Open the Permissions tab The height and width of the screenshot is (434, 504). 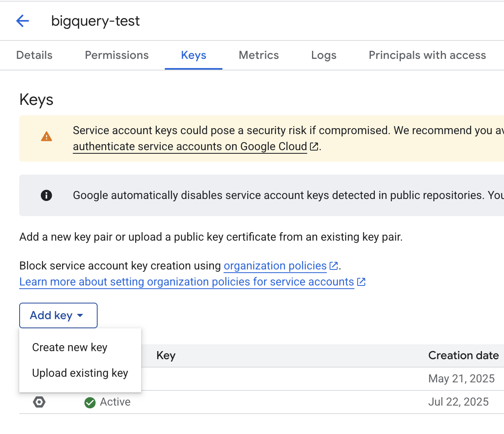tap(116, 55)
